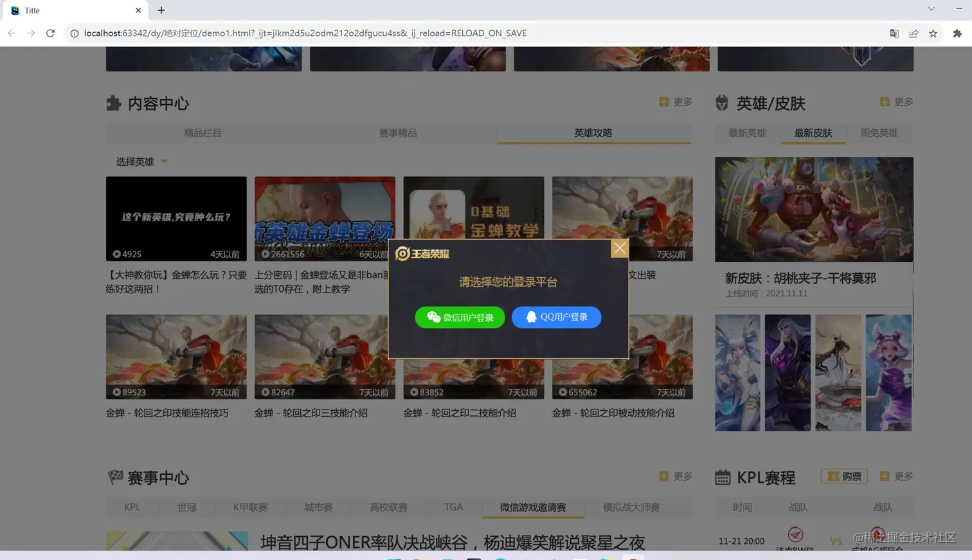This screenshot has height=560, width=972.
Task: Click the calendar icon beside KPL赛程
Action: tap(723, 478)
